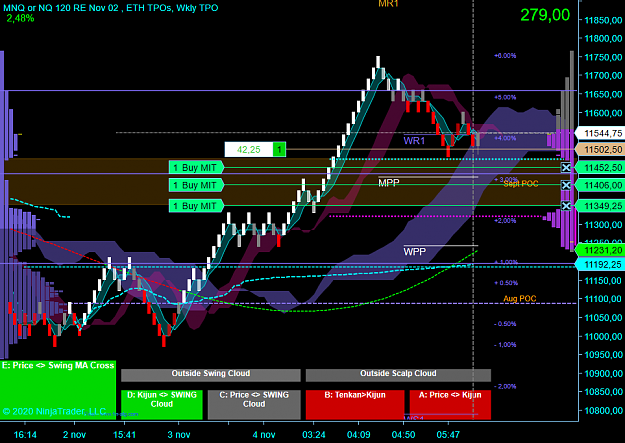Image resolution: width=625 pixels, height=443 pixels.
Task: Click the green 11406,00 order price marker
Action: tap(601, 185)
